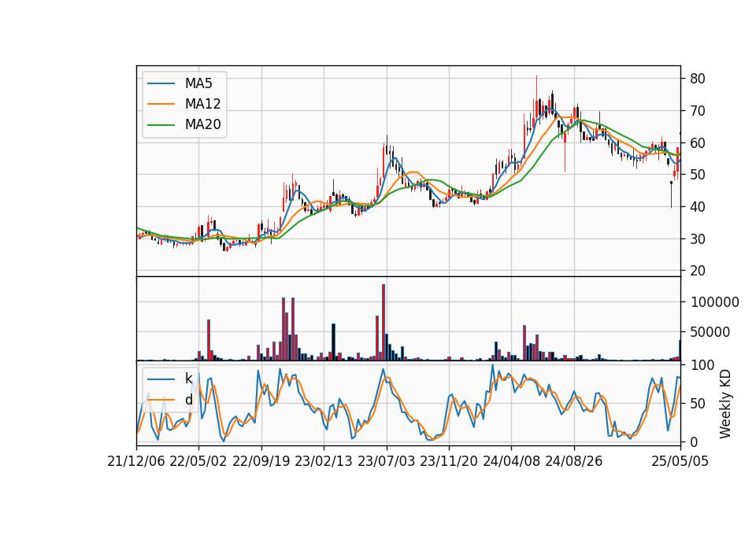
Task: Click the 40 price axis label
Action: click(x=697, y=207)
